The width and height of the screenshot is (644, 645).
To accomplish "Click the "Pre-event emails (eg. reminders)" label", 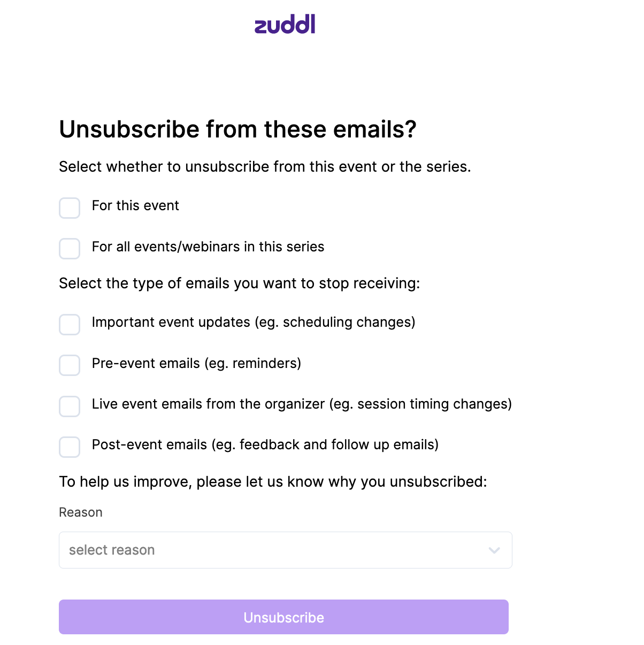I will pyautogui.click(x=196, y=364).
